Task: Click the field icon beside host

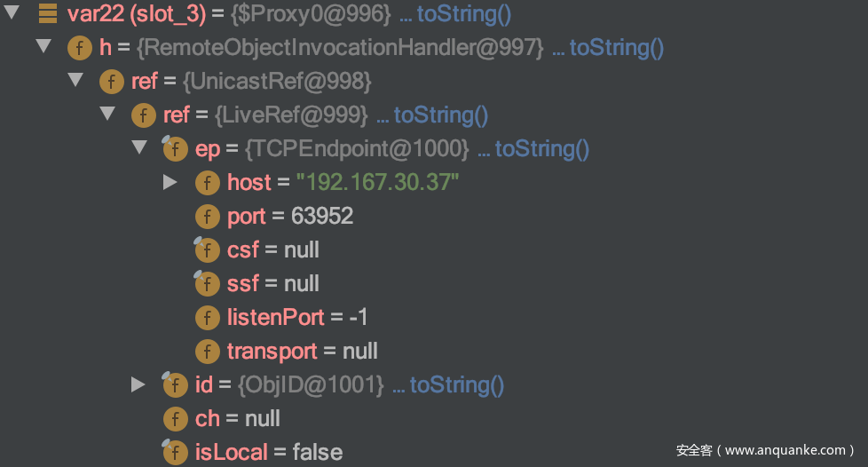Action: point(208,183)
